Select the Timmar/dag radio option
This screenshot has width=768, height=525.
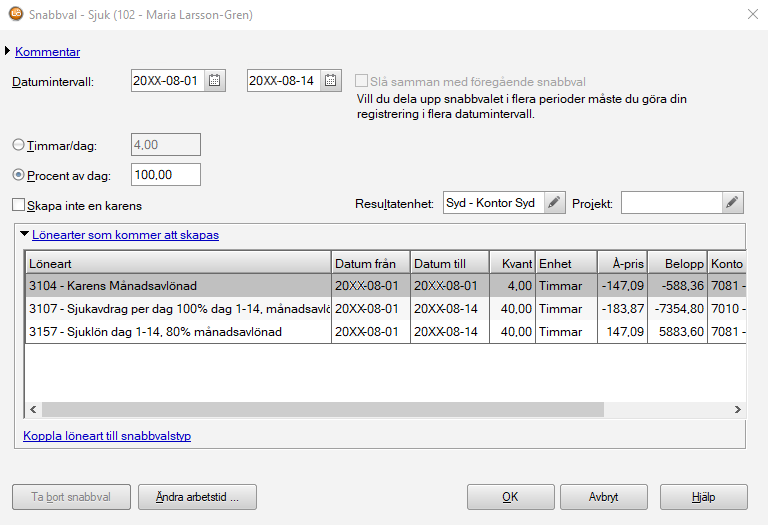(18, 145)
